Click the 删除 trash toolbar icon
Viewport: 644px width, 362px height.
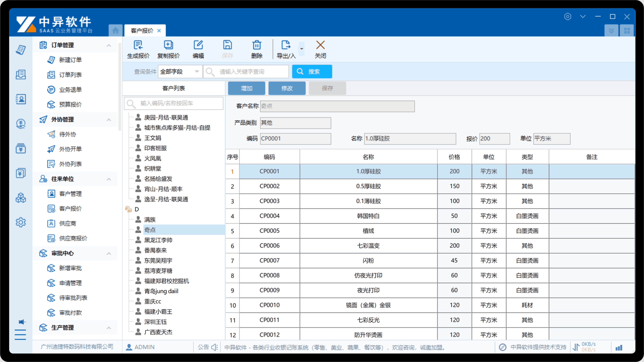click(x=257, y=45)
